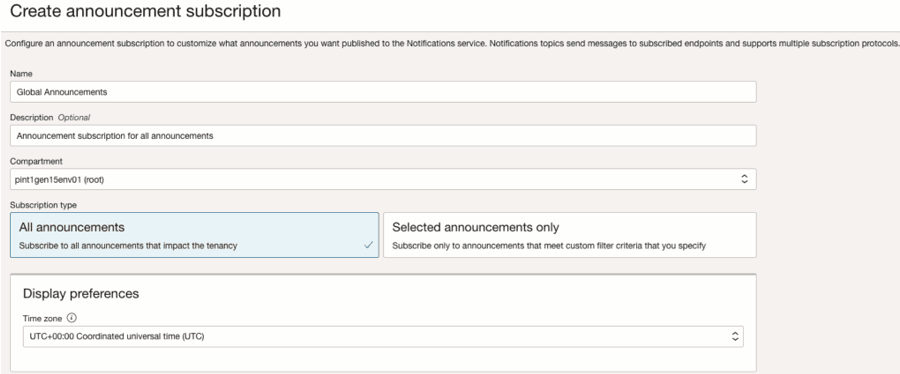Click text 'Subscribe to all announcements that impact the tenancy'
The width and height of the screenshot is (900, 374).
pos(128,246)
